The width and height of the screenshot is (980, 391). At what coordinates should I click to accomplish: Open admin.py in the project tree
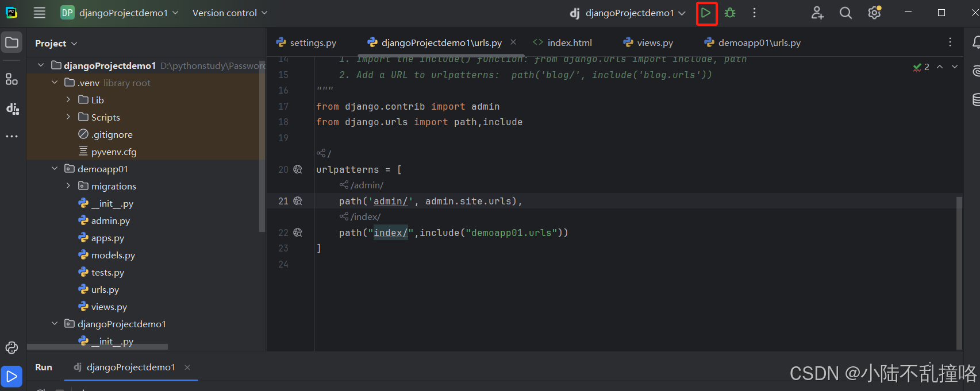pyautogui.click(x=110, y=220)
